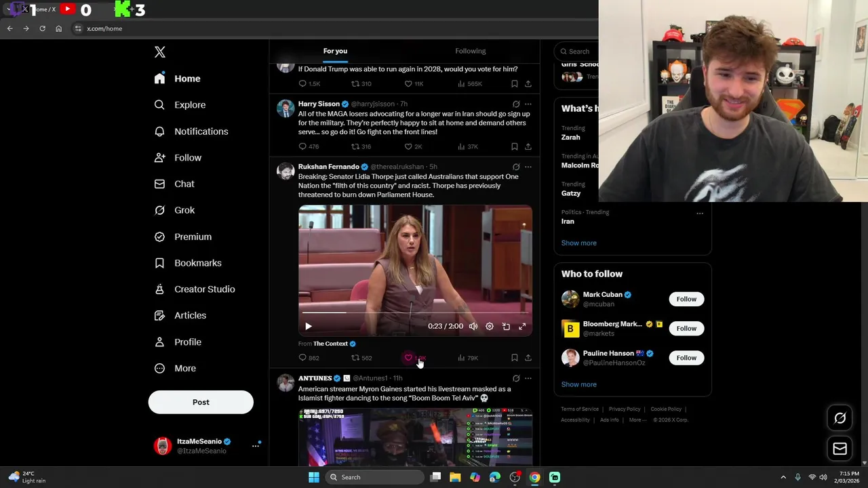The height and width of the screenshot is (488, 868).
Task: Open Grok in the left sidebar
Action: 174,210
